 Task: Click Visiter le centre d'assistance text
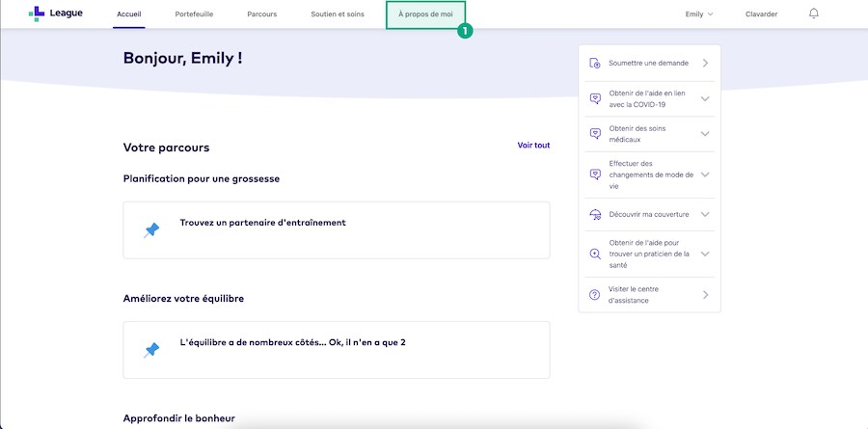(634, 294)
